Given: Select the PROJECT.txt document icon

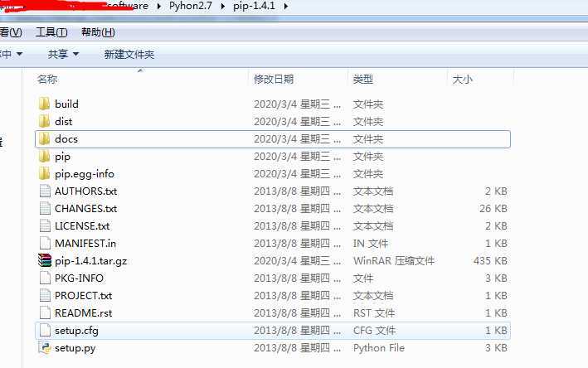Looking at the screenshot, I should [x=45, y=295].
